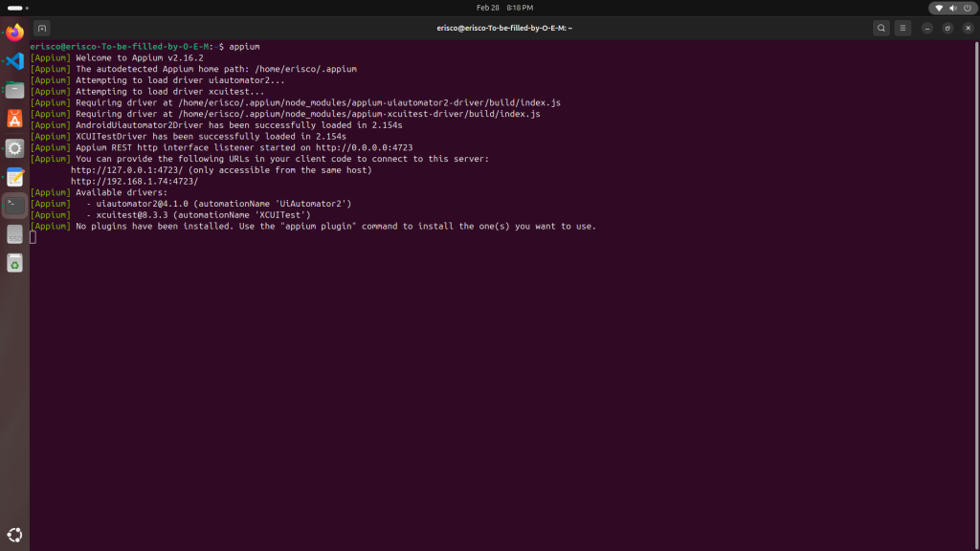Click the http://192.168.1.74:4723/ URL text
The image size is (980, 551).
pyautogui.click(x=134, y=181)
